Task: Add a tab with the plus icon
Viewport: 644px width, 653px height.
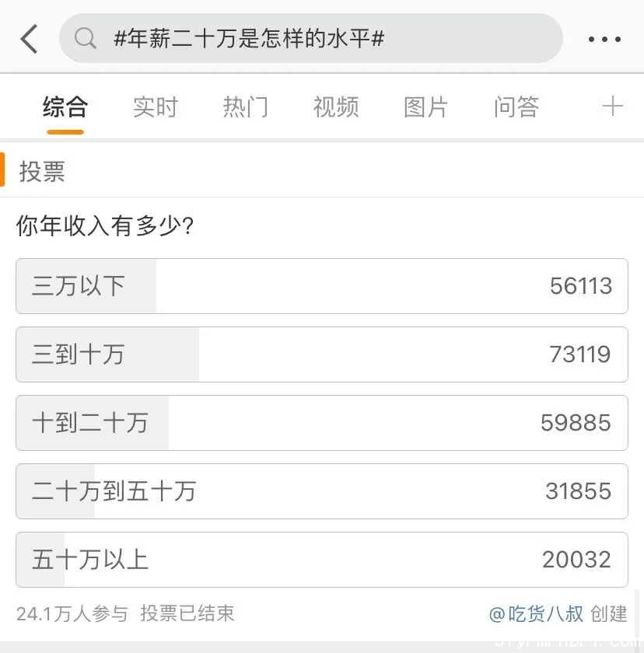Action: click(612, 106)
